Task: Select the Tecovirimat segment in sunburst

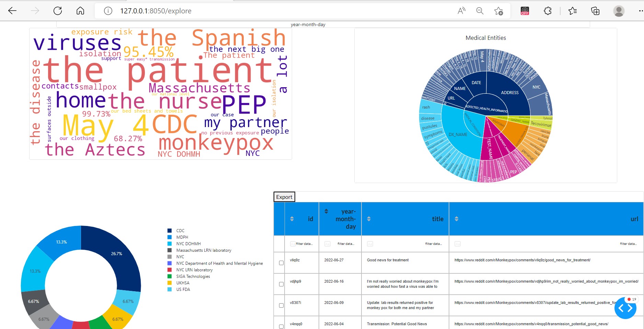Action: 541,124
